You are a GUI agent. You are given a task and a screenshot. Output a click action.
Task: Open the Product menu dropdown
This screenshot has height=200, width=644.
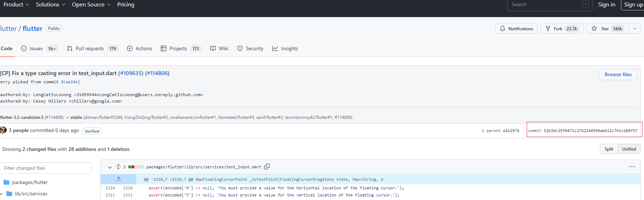click(16, 5)
